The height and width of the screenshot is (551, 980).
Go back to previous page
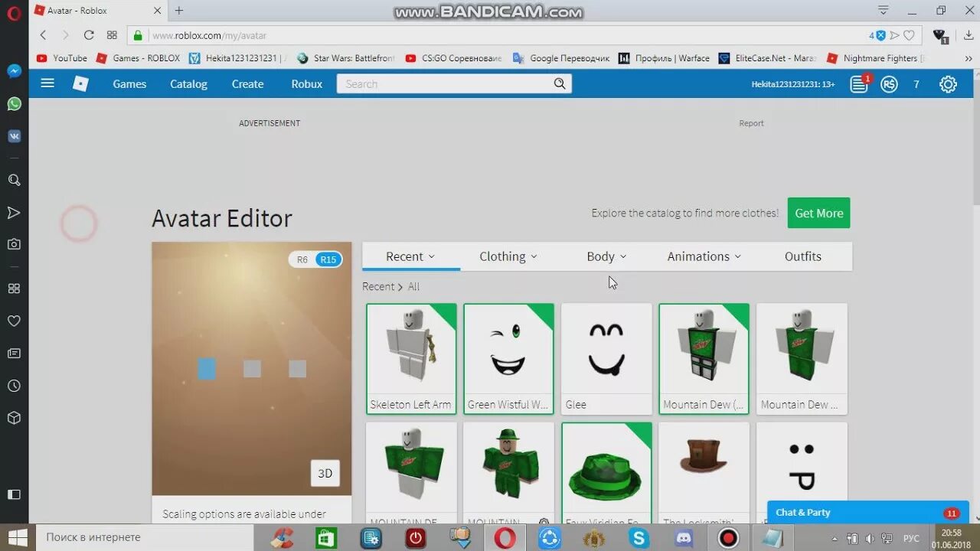[43, 35]
